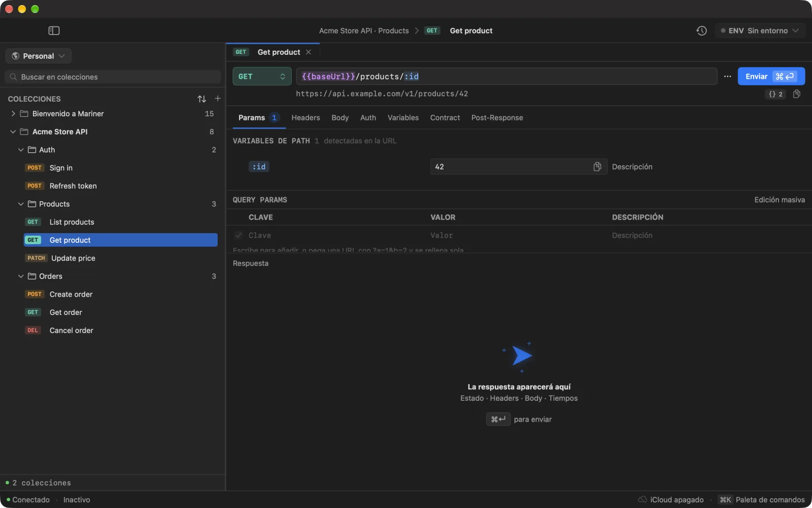This screenshot has width=812, height=508.
Task: Click the paste icon in the :id value field
Action: point(597,167)
